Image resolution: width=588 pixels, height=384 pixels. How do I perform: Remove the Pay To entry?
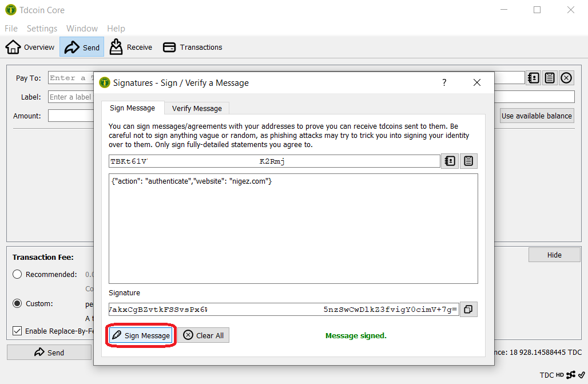point(566,78)
